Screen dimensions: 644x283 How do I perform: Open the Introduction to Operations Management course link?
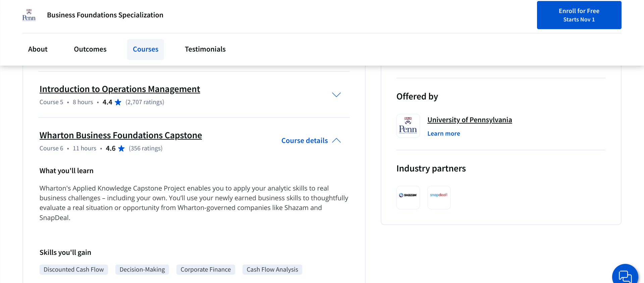[x=120, y=89]
